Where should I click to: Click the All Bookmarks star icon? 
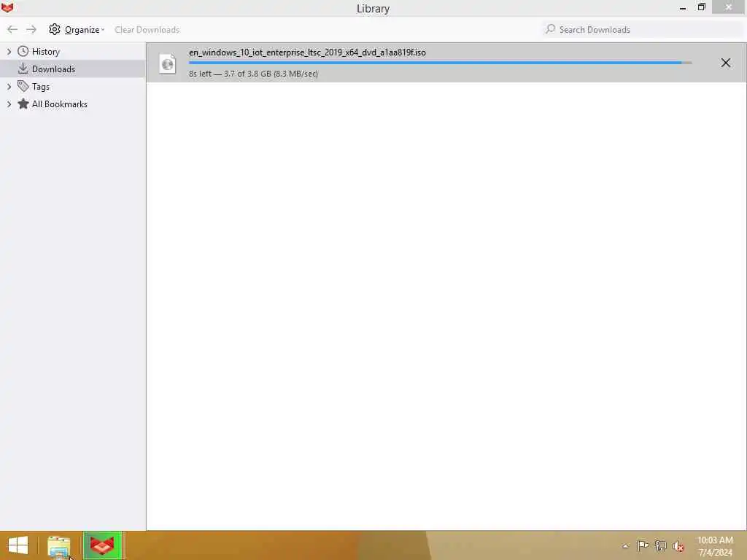pos(23,104)
